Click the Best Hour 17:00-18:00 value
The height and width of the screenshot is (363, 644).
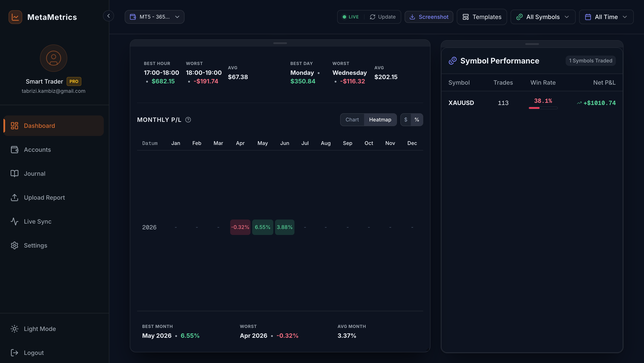point(161,73)
